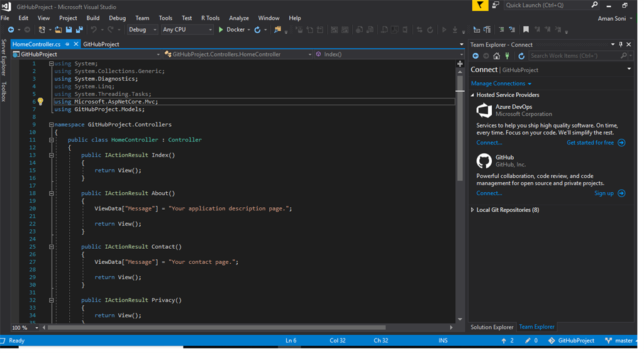Click the master branch indicator in status bar
Viewport: 644px width, 353px height.
click(x=619, y=340)
